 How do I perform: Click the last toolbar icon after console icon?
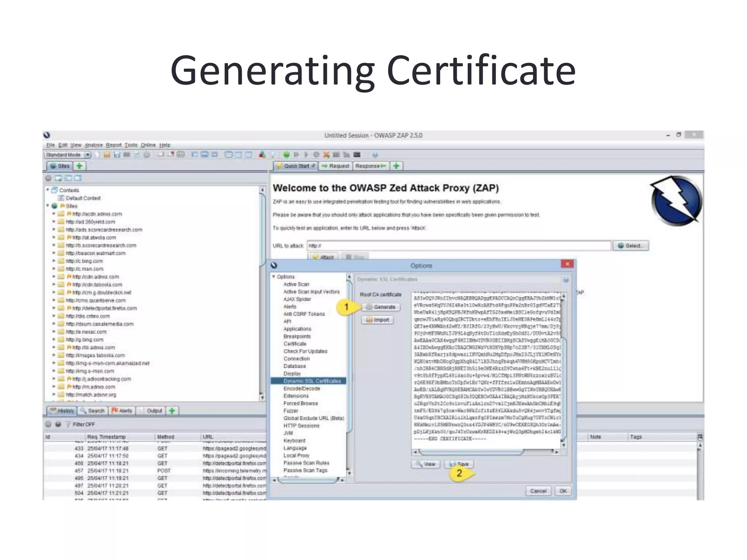point(375,155)
